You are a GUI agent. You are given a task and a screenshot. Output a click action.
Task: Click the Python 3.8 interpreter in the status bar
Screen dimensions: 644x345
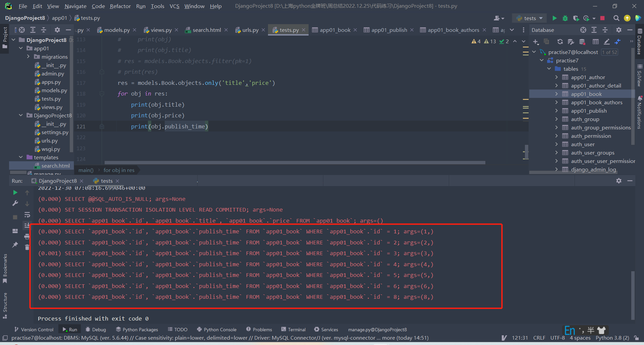612,338
